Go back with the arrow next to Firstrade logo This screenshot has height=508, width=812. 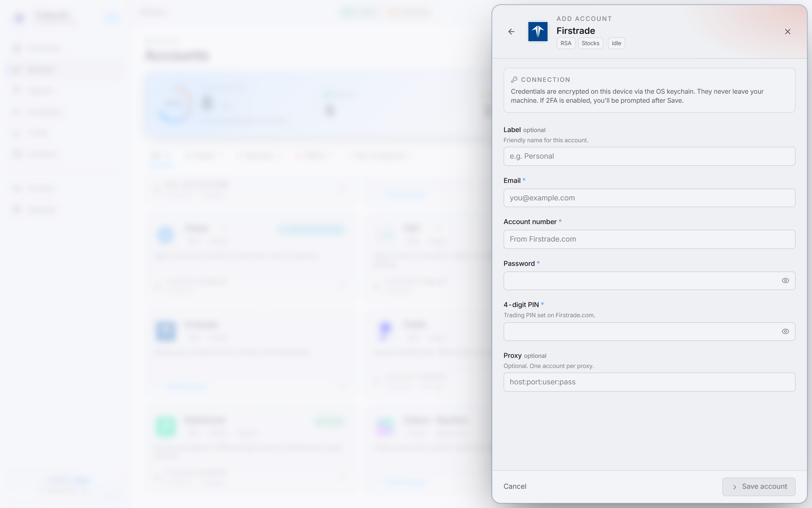pyautogui.click(x=511, y=32)
